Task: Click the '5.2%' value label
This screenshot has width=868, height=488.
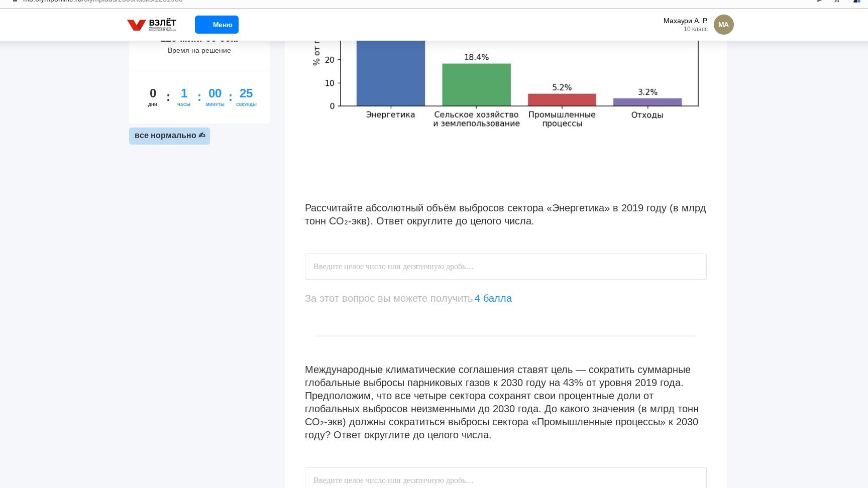Action: pyautogui.click(x=562, y=87)
